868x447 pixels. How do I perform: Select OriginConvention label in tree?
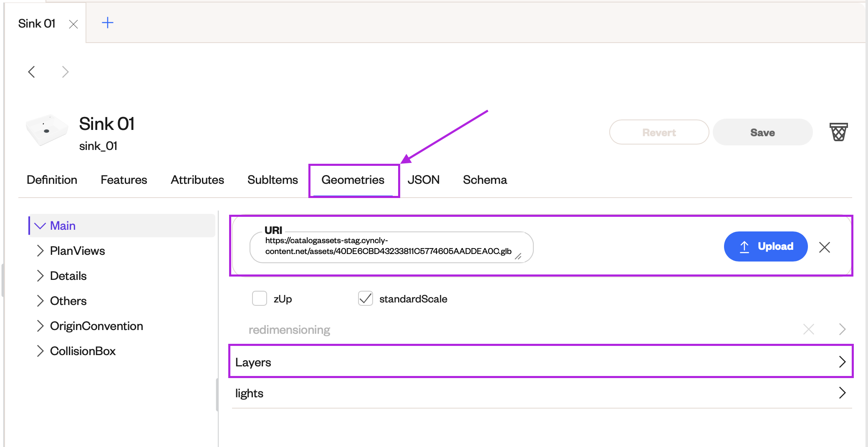click(96, 326)
